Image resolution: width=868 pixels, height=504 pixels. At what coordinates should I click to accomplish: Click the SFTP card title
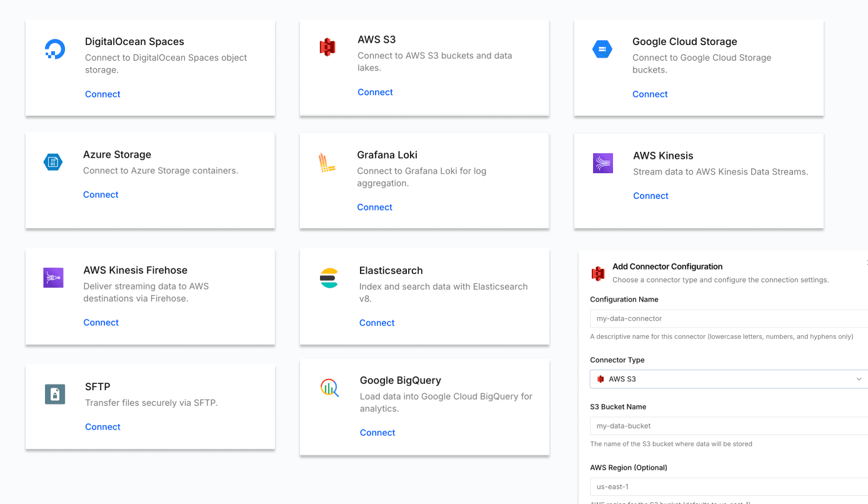point(97,387)
